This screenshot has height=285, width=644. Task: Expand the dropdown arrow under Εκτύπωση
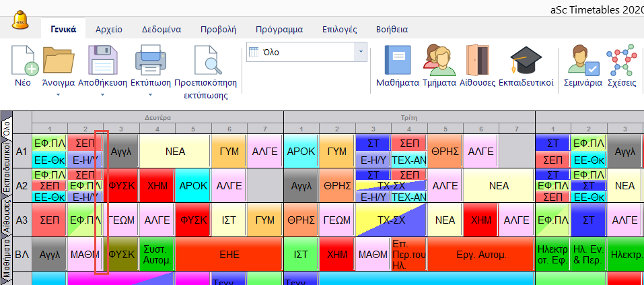point(150,95)
